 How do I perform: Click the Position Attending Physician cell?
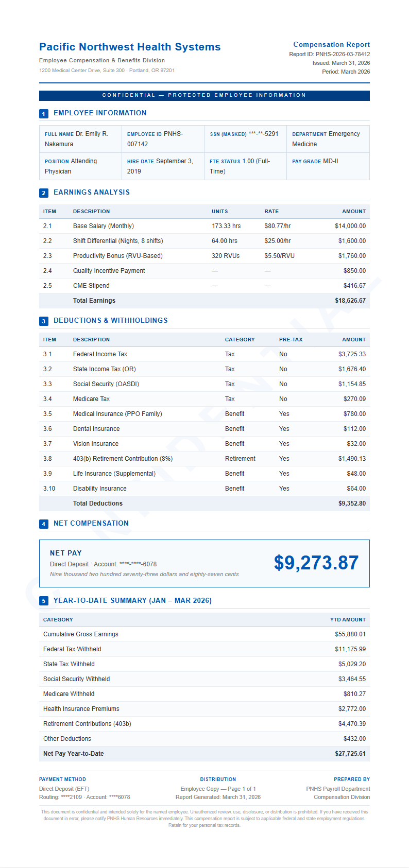pos(80,166)
